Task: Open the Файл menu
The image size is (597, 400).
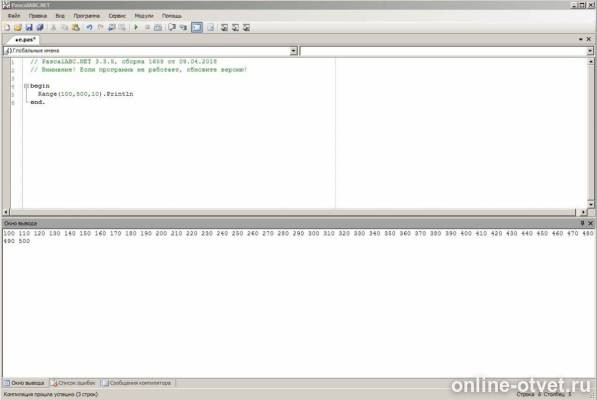Action: pyautogui.click(x=14, y=16)
